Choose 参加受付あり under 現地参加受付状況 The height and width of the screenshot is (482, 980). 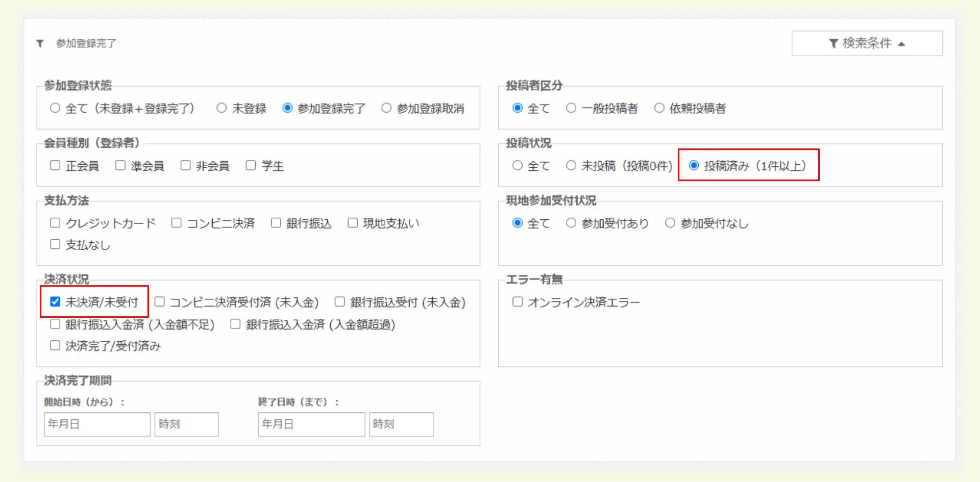(x=571, y=222)
